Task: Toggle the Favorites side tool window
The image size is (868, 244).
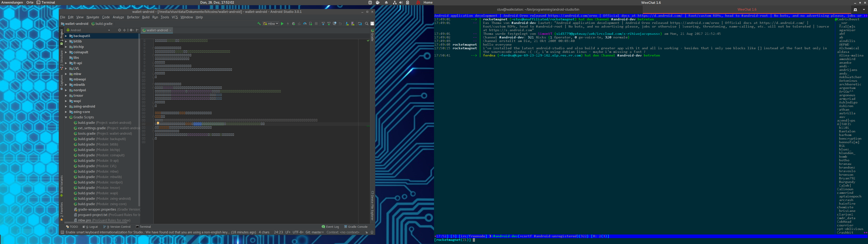Action: (x=62, y=212)
